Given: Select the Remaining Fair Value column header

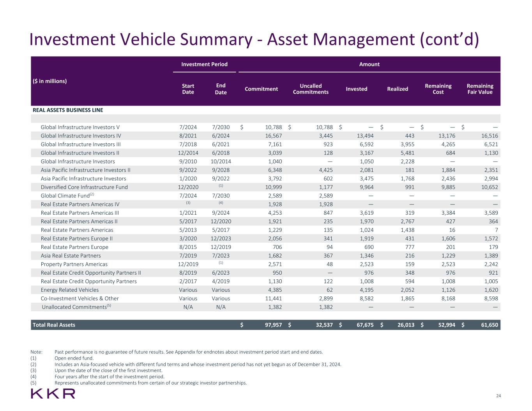Looking at the screenshot, I should (x=480, y=89).
